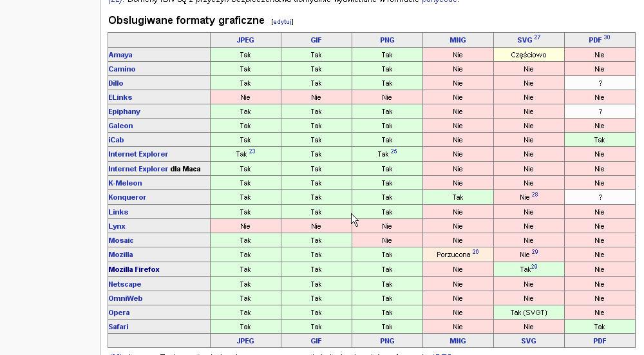Open the SVG link in top header row
The height and width of the screenshot is (355, 644).
(x=524, y=40)
